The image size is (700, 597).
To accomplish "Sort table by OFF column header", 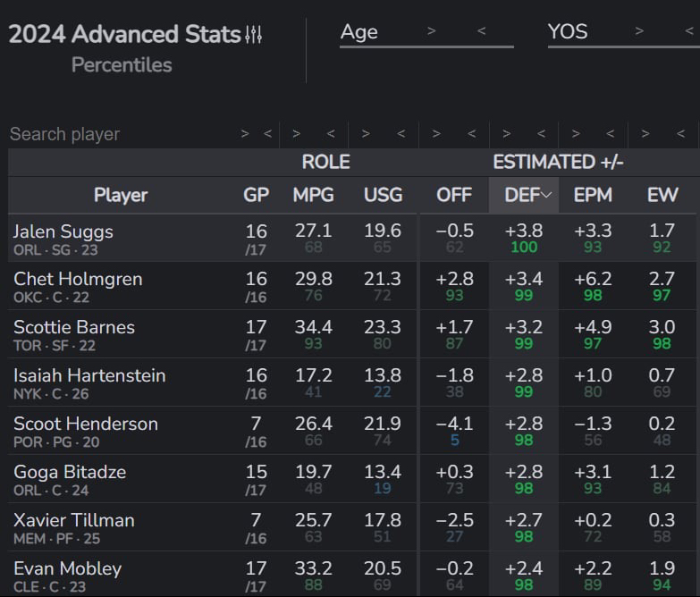I will (x=454, y=195).
